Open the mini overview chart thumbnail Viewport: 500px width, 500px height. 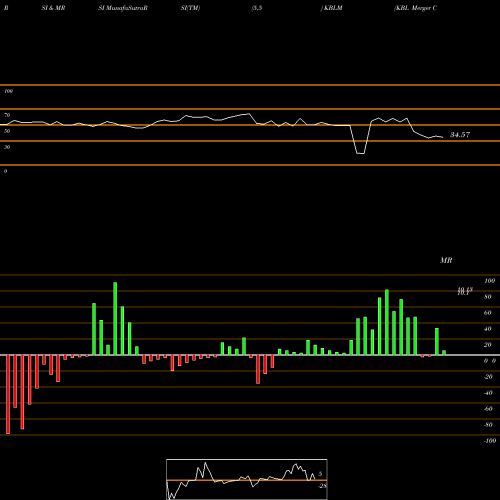(247, 479)
